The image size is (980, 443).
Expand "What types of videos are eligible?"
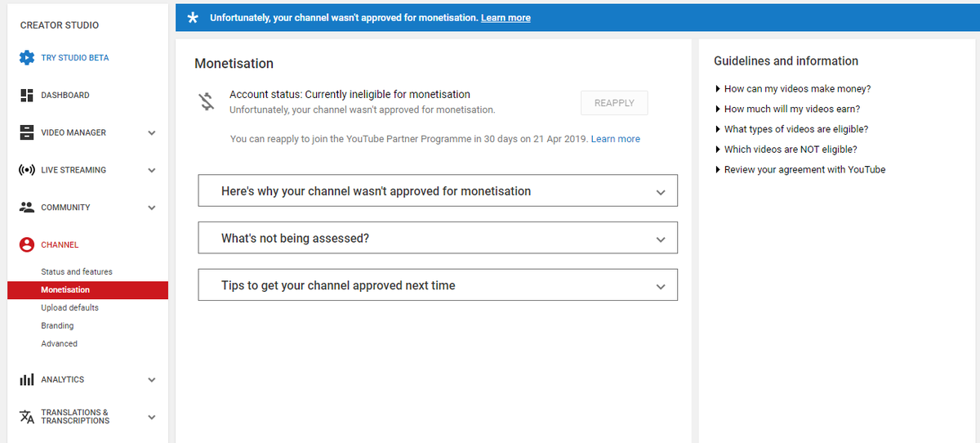791,129
